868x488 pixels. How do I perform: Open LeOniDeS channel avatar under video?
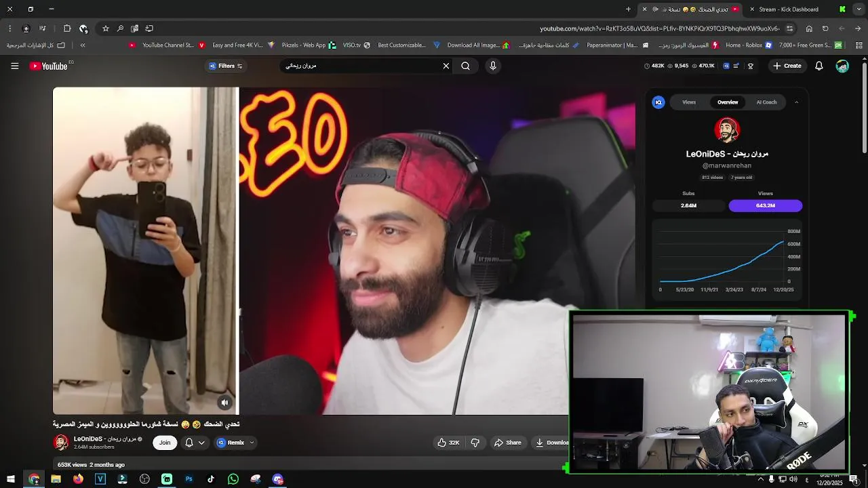(x=61, y=443)
